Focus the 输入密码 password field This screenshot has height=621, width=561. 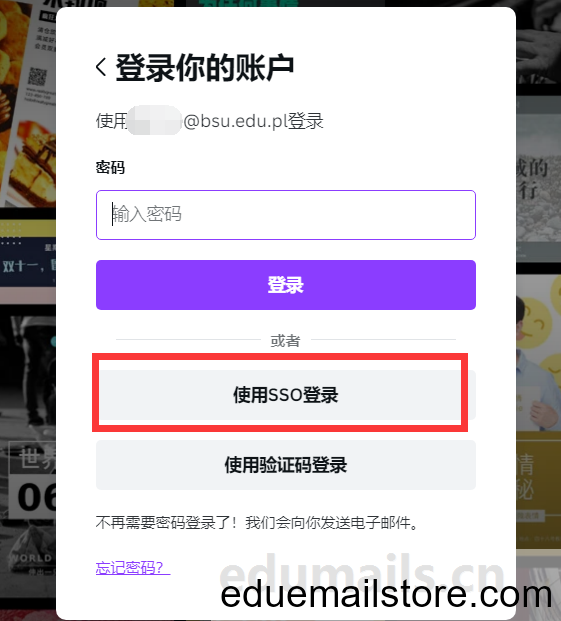point(285,215)
